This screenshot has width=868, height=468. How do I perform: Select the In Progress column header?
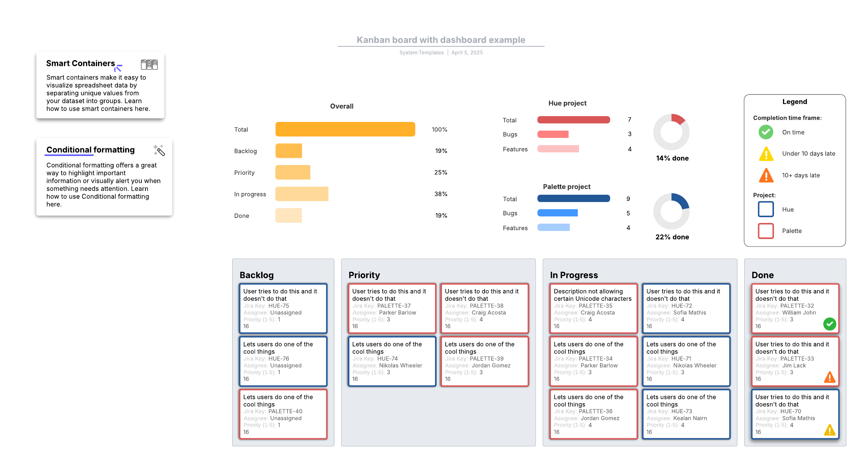click(574, 275)
